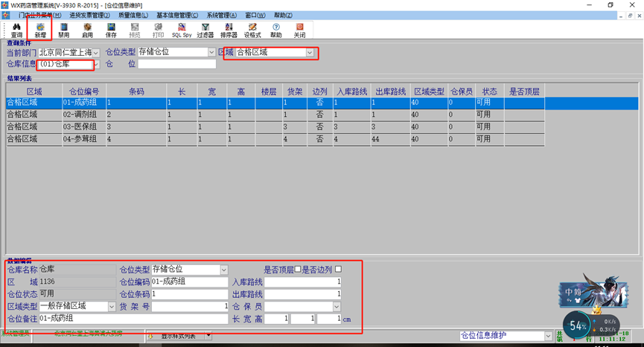Screen dimensions: 644x347
Task: Expand the 区域类型 一般存储区域 dropdown
Action: click(112, 306)
